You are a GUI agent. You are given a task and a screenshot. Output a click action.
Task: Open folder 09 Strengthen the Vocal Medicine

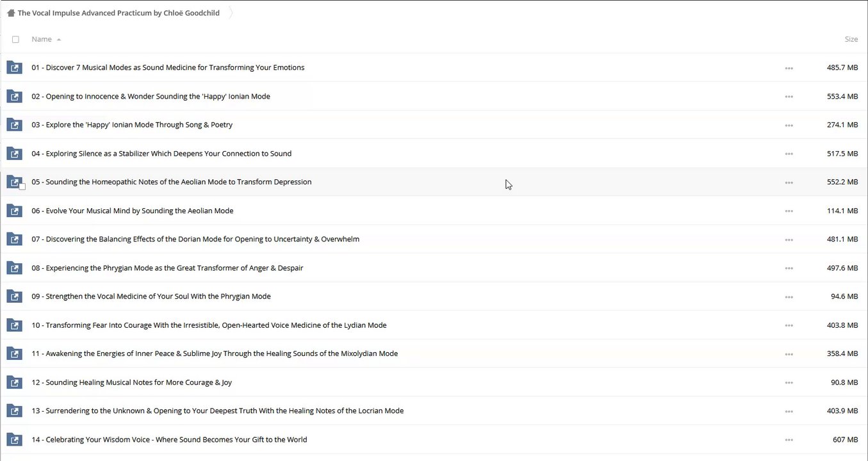pyautogui.click(x=151, y=296)
